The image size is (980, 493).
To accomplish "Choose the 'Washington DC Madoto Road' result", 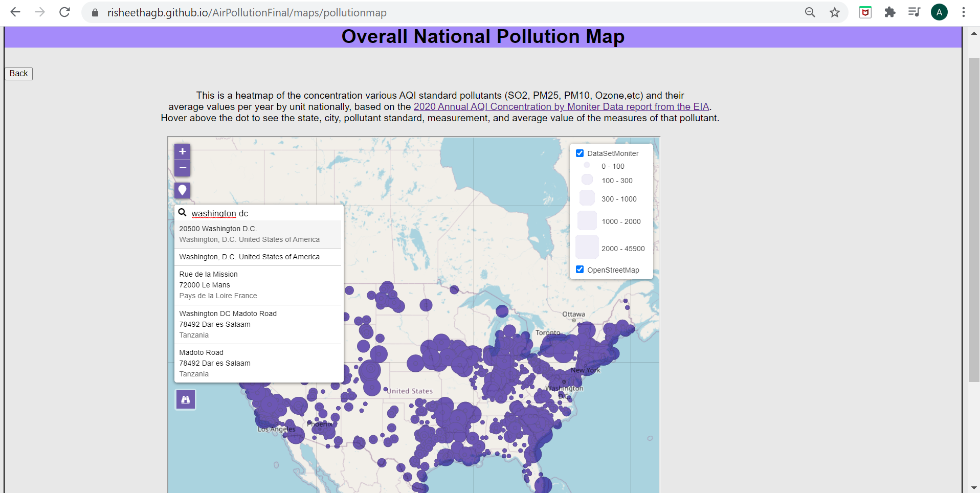I will coord(258,324).
